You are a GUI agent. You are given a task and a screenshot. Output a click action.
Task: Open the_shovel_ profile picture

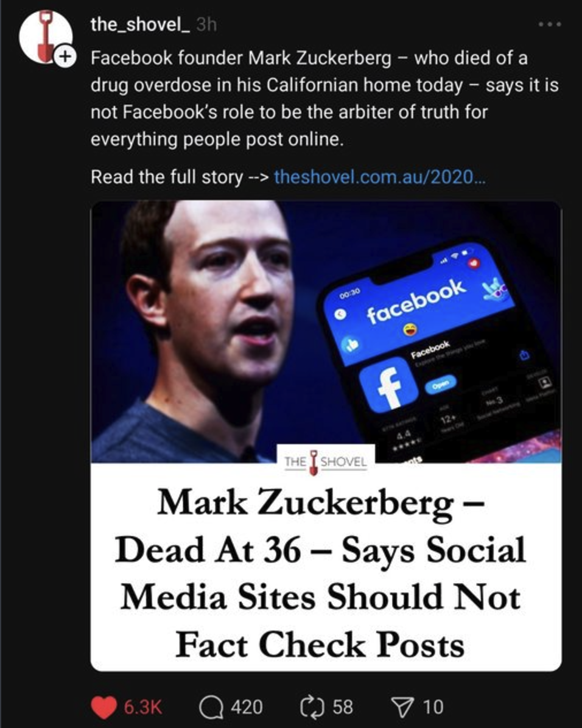coord(44,37)
